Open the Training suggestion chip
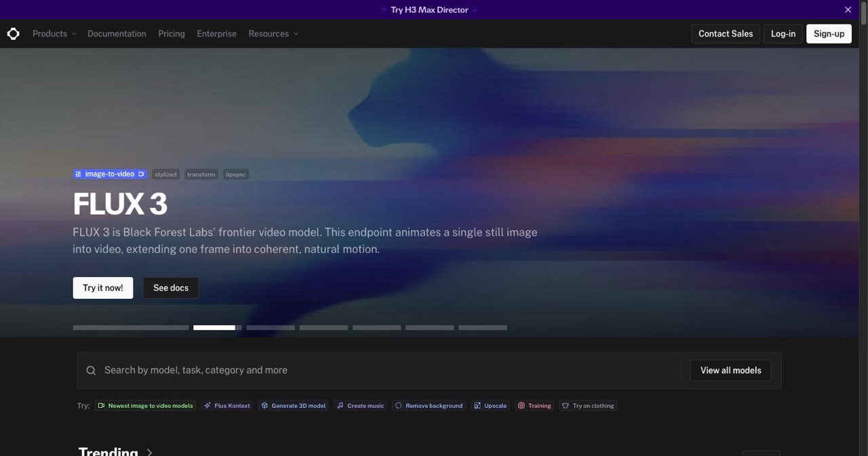This screenshot has width=868, height=456. pyautogui.click(x=535, y=406)
